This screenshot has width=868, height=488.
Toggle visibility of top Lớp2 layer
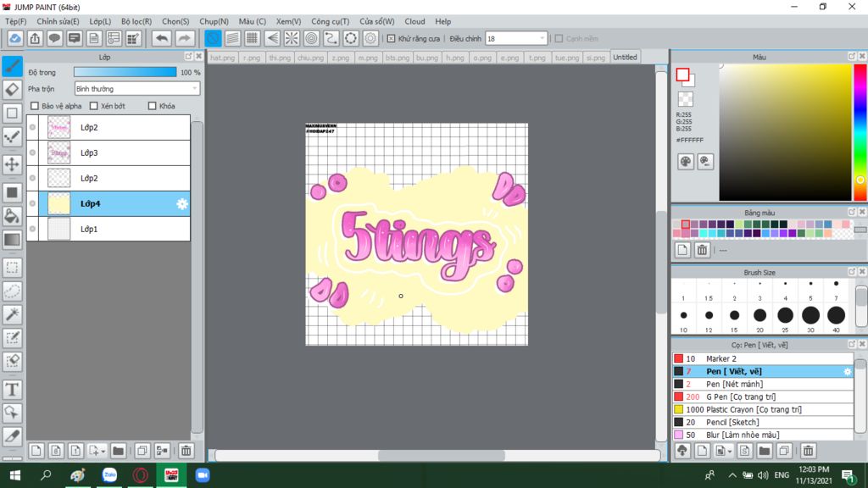point(33,127)
